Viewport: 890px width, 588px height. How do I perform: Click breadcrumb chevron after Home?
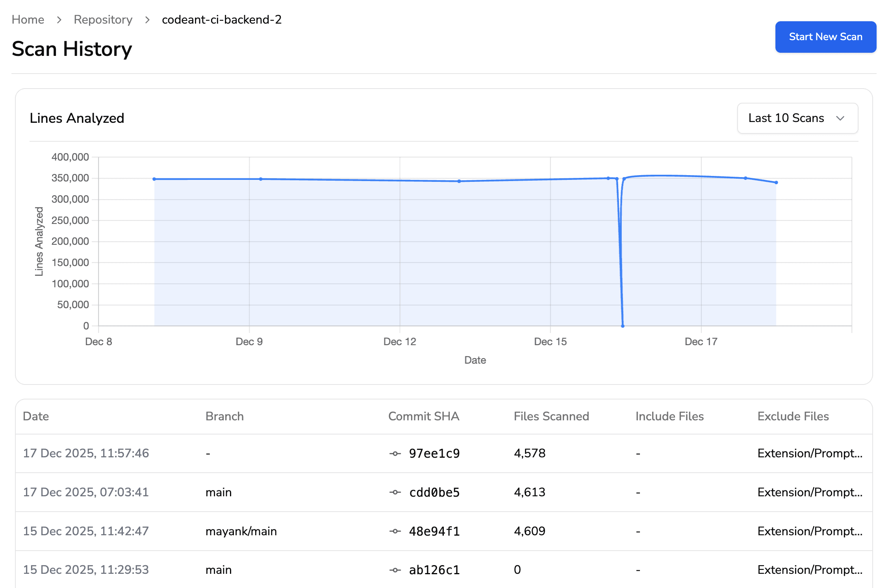pyautogui.click(x=59, y=20)
